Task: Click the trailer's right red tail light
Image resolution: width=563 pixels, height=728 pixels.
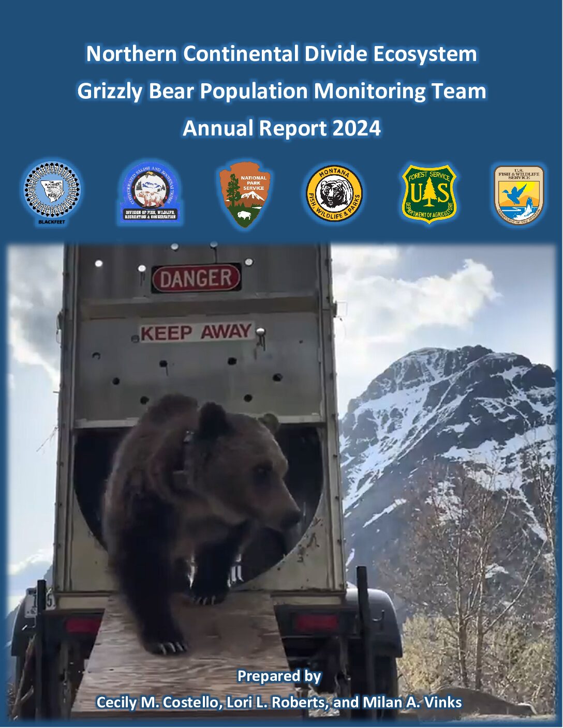Action: [x=316, y=623]
